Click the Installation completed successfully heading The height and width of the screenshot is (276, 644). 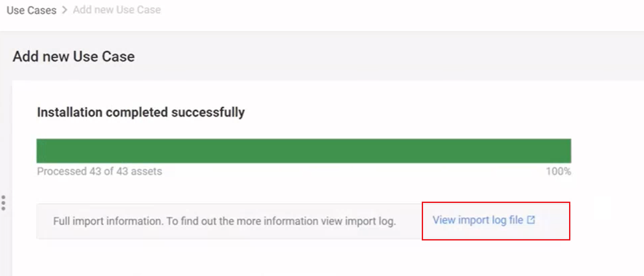141,112
